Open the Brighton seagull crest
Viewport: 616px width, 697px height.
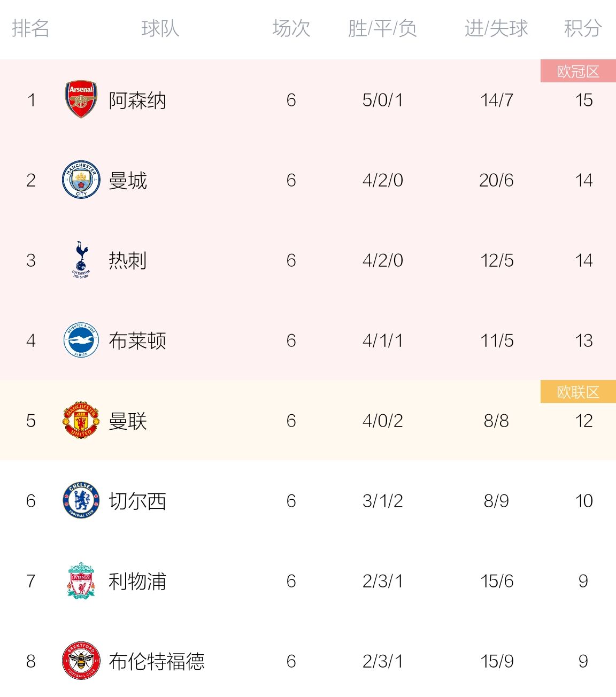[81, 340]
